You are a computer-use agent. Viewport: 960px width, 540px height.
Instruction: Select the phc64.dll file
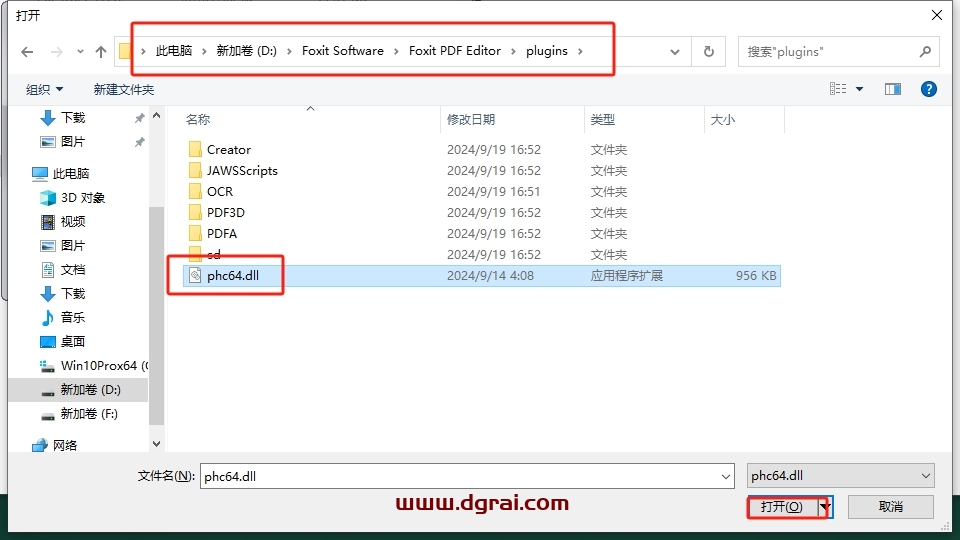(481, 276)
